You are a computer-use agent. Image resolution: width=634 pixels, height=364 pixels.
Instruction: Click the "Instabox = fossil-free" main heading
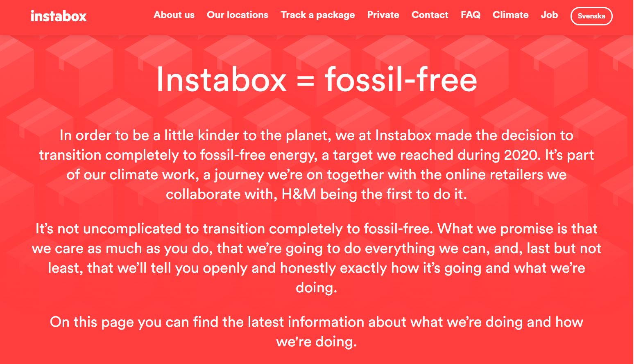(x=317, y=79)
